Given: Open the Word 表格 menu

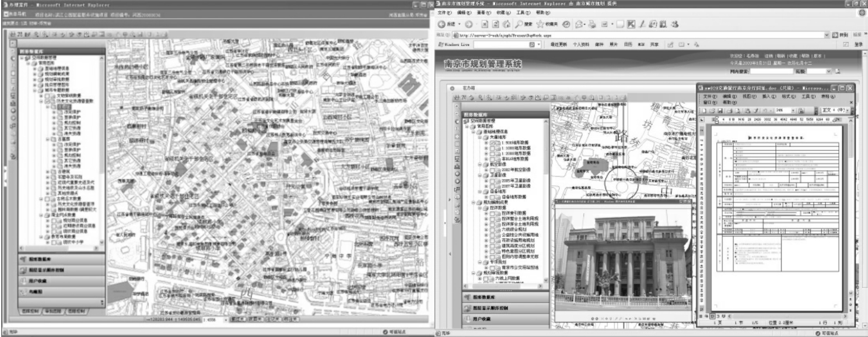Looking at the screenshot, I should click(x=828, y=96).
